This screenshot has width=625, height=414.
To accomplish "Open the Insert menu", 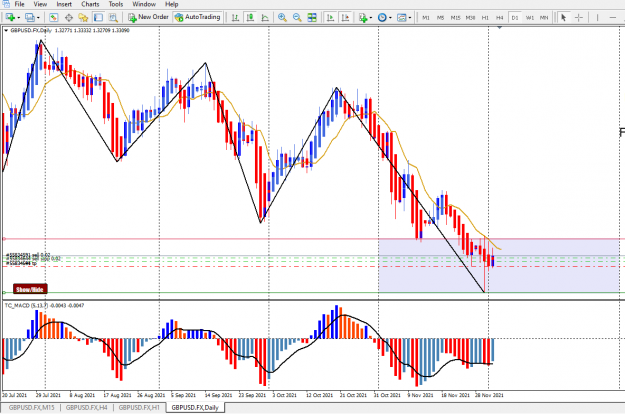I will click(x=64, y=4).
